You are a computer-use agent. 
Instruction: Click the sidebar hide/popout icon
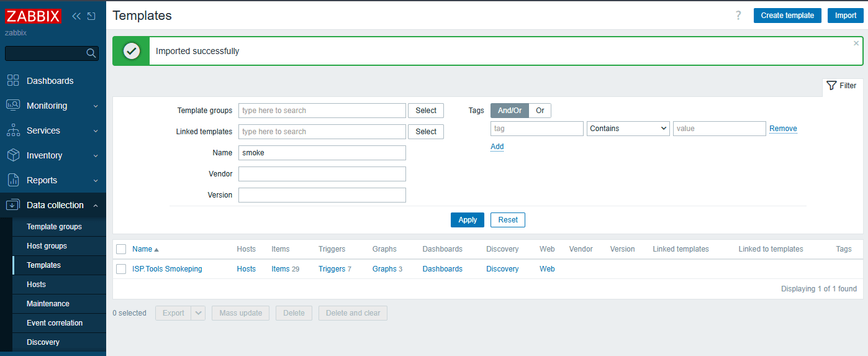91,16
